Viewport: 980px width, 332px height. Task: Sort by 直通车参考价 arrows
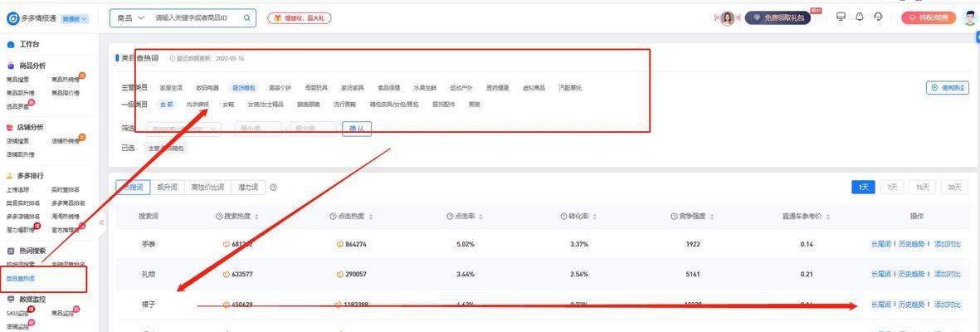coord(828,217)
